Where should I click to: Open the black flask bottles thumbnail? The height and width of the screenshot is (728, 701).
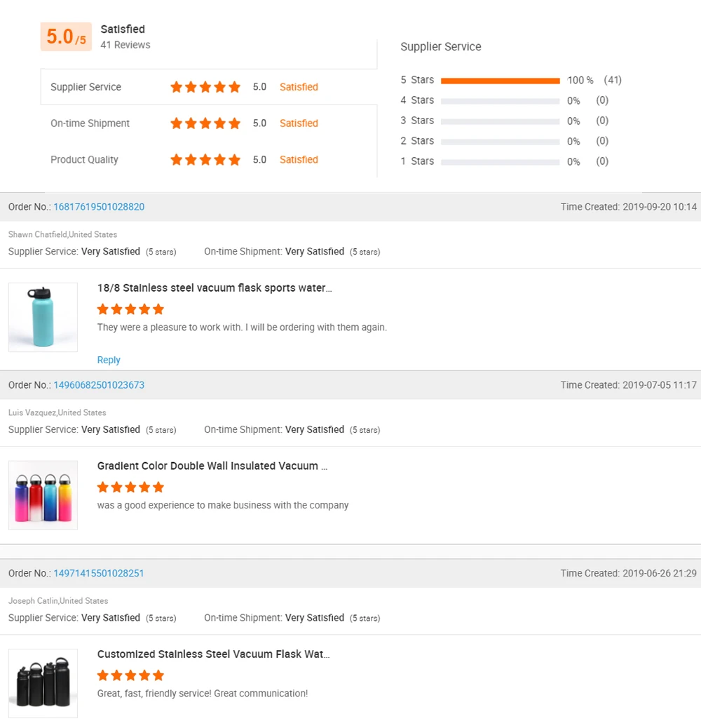(x=43, y=683)
